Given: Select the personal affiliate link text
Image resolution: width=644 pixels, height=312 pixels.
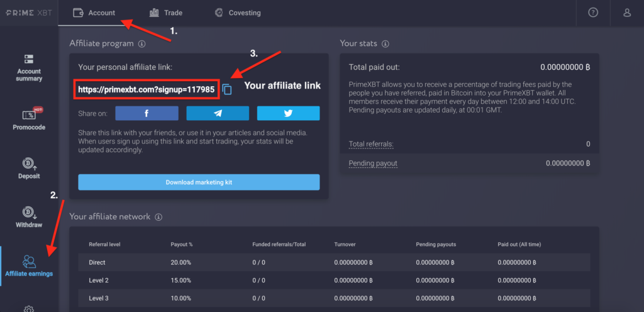Looking at the screenshot, I should (146, 89).
